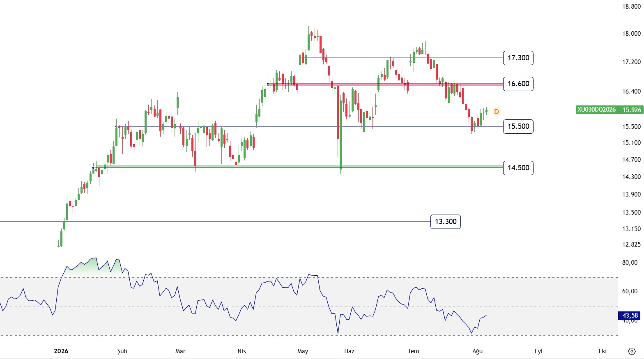Select the red resistance band at 16.600
Screen dimensions: 644x359
click(x=386, y=84)
